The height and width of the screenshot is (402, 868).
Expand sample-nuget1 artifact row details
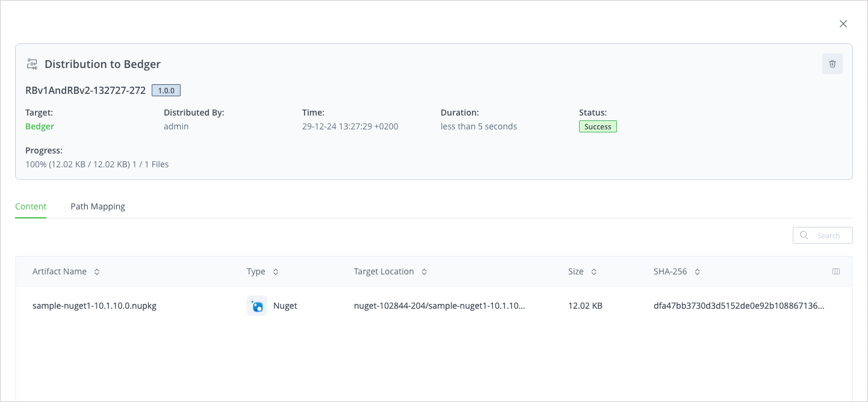point(95,306)
